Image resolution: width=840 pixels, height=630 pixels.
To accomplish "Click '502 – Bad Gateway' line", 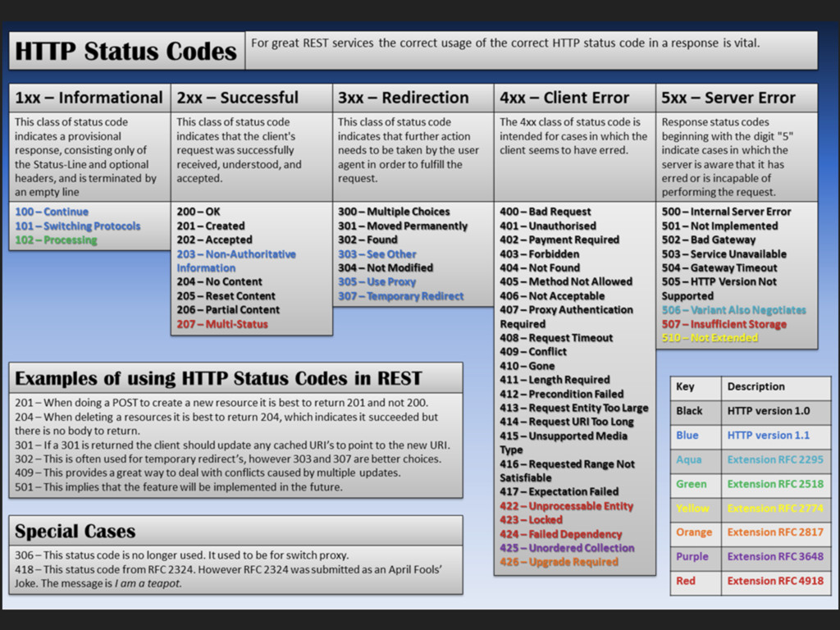I will (708, 240).
